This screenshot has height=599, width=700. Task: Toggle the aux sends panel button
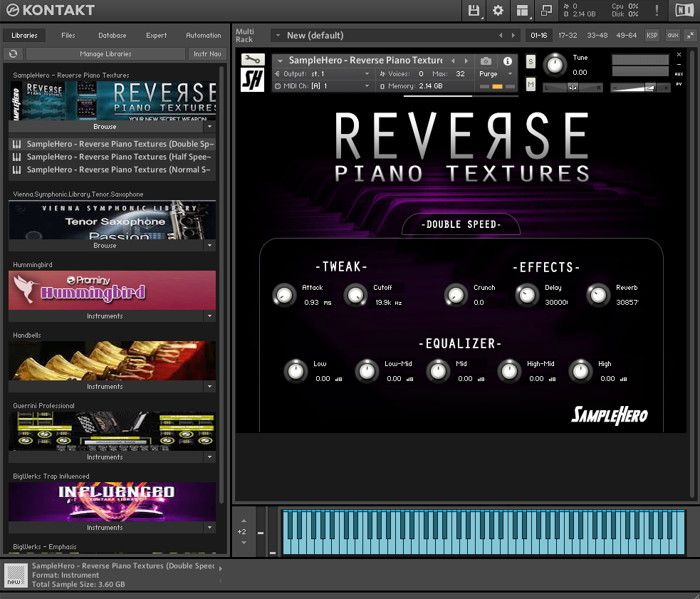[x=673, y=36]
